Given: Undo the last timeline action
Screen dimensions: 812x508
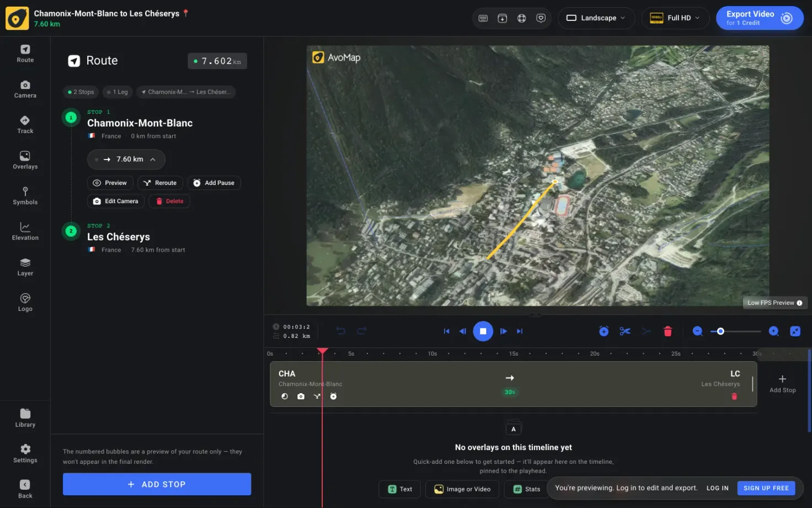Looking at the screenshot, I should pyautogui.click(x=341, y=331).
